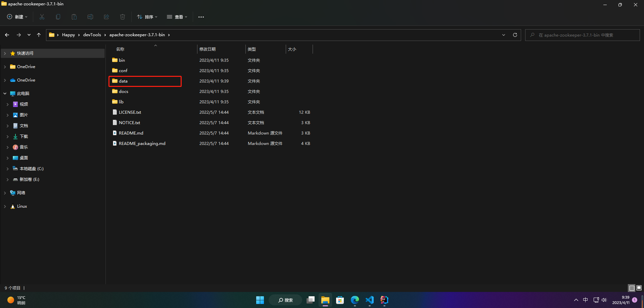Expand 本地磁盘 (C:) tree node
This screenshot has width=644, height=308.
click(7, 169)
